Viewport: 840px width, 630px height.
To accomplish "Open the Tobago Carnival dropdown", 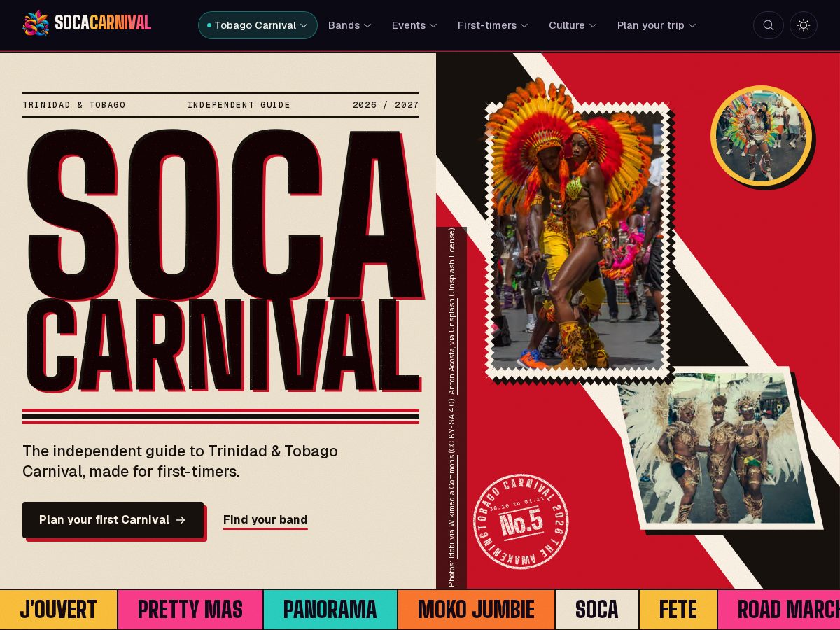I will tap(258, 25).
